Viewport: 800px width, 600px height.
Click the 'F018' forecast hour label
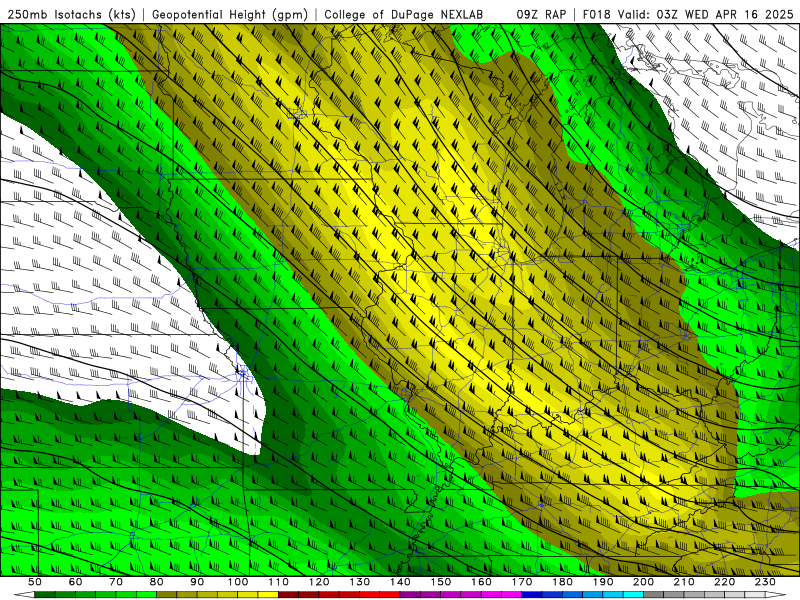(x=596, y=15)
